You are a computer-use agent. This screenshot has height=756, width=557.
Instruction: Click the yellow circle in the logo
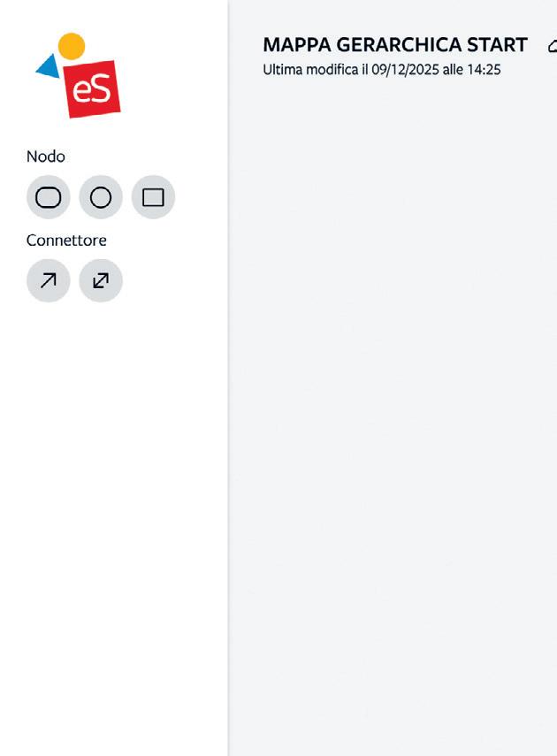tap(72, 46)
